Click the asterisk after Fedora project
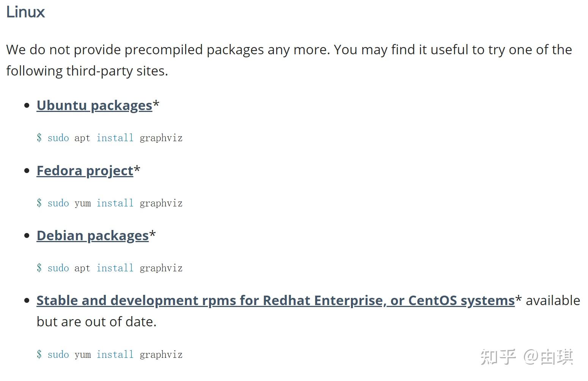This screenshot has width=588, height=381. point(137,169)
